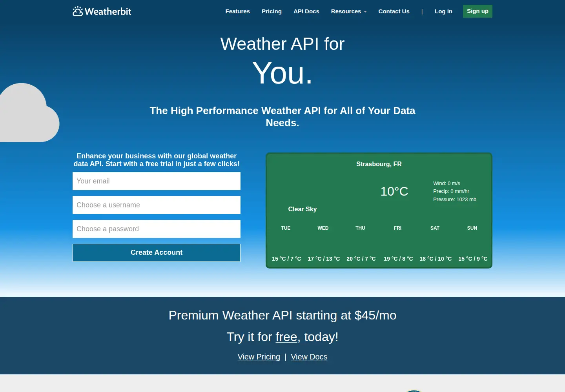Open the Features page
Image resolution: width=565 pixels, height=392 pixels.
pyautogui.click(x=237, y=11)
